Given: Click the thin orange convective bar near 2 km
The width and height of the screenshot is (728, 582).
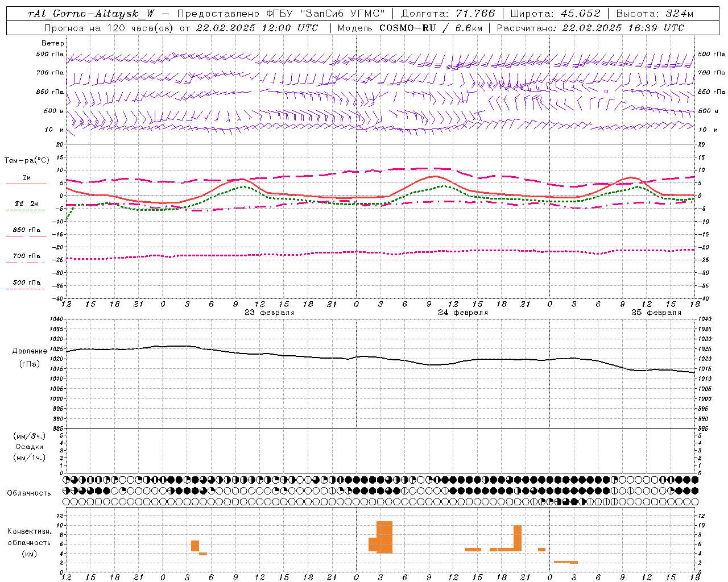Looking at the screenshot, I should 566,562.
